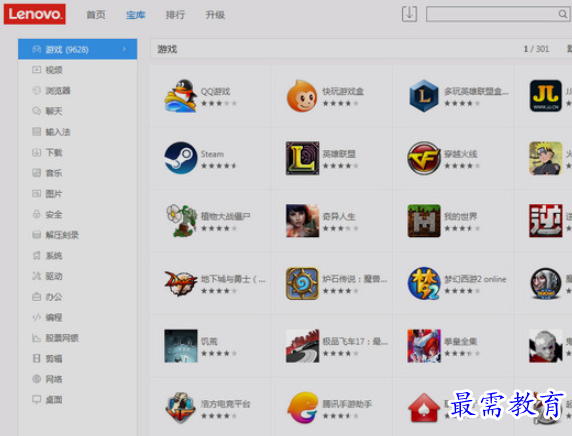Click the red 逆 game icon

(x=546, y=220)
